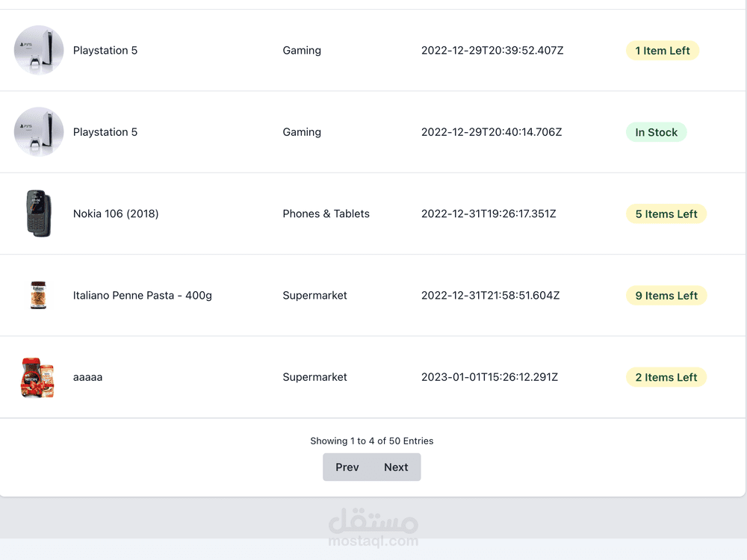Click "Showing 1 to 4 of 50 Entries" text
Viewport: 747px width, 560px height.
pos(371,441)
